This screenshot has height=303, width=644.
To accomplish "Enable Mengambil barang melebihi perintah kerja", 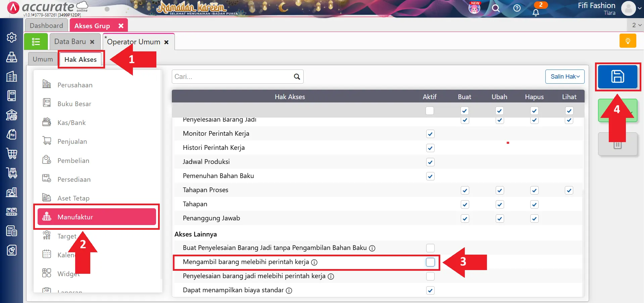I will pos(430,262).
